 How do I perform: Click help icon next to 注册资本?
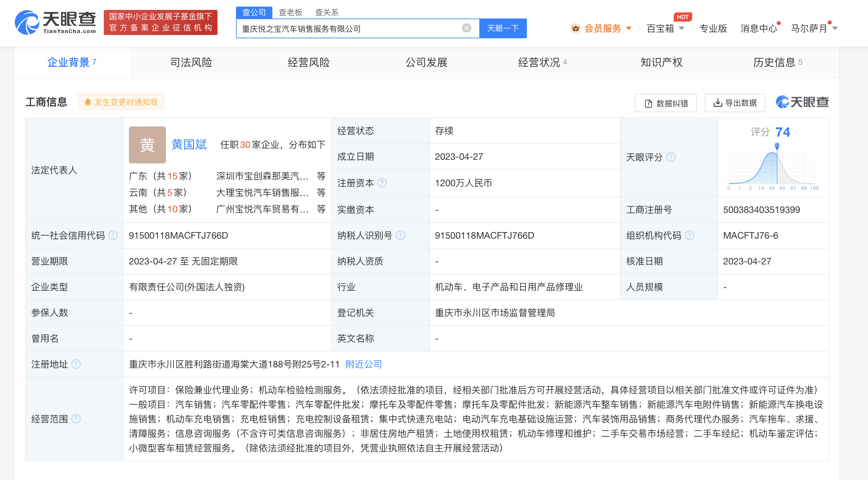click(382, 183)
